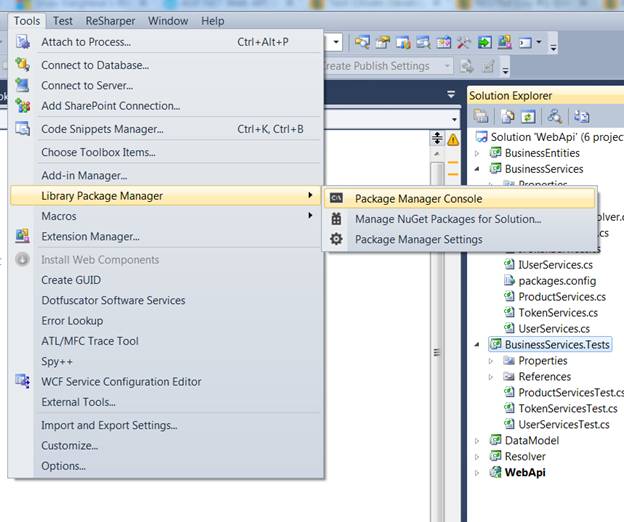Select Choose Toolbox Items entry
This screenshot has height=522, width=624.
click(x=165, y=152)
